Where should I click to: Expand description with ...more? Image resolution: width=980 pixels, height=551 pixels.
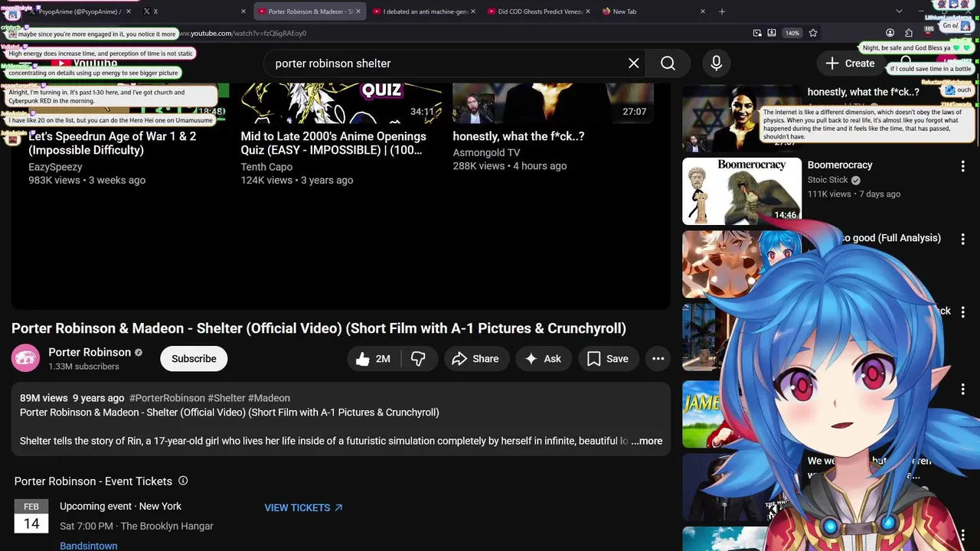tap(647, 441)
